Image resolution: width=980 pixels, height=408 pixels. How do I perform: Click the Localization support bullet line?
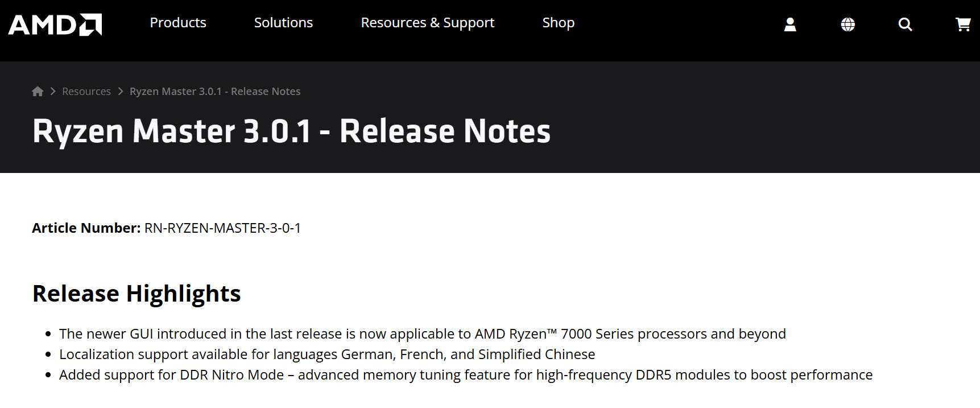(327, 355)
